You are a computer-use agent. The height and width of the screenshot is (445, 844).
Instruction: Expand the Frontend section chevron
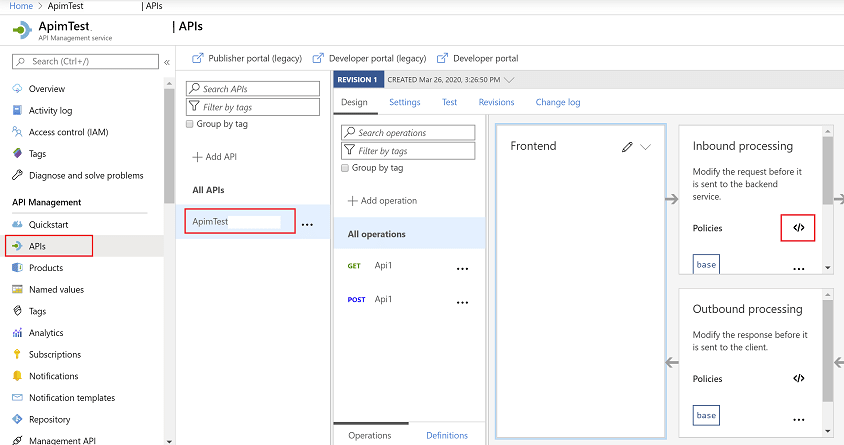pos(645,147)
